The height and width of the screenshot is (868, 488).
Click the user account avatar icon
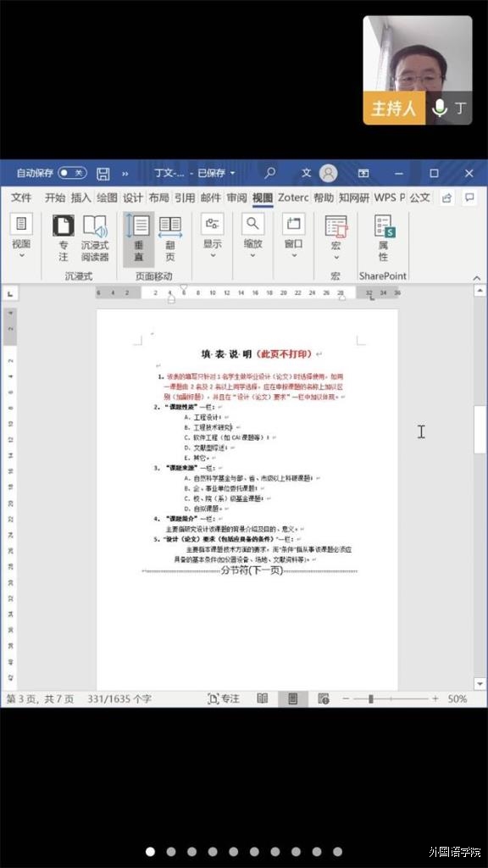coord(328,173)
